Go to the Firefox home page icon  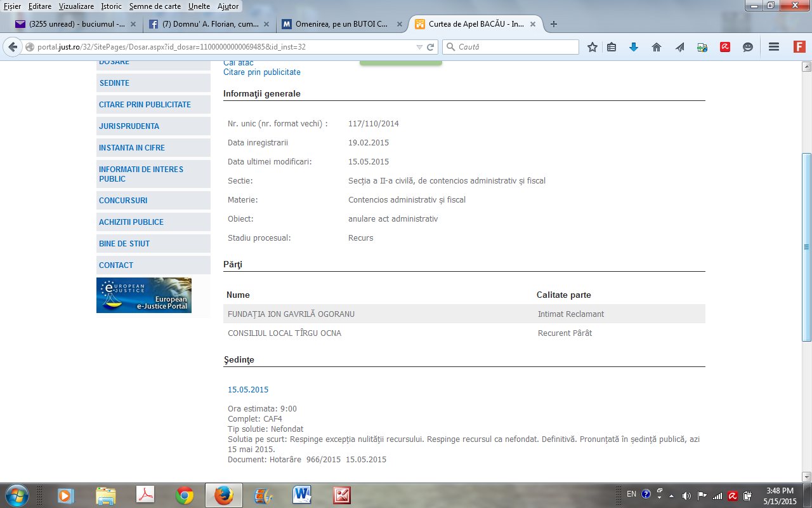657,47
